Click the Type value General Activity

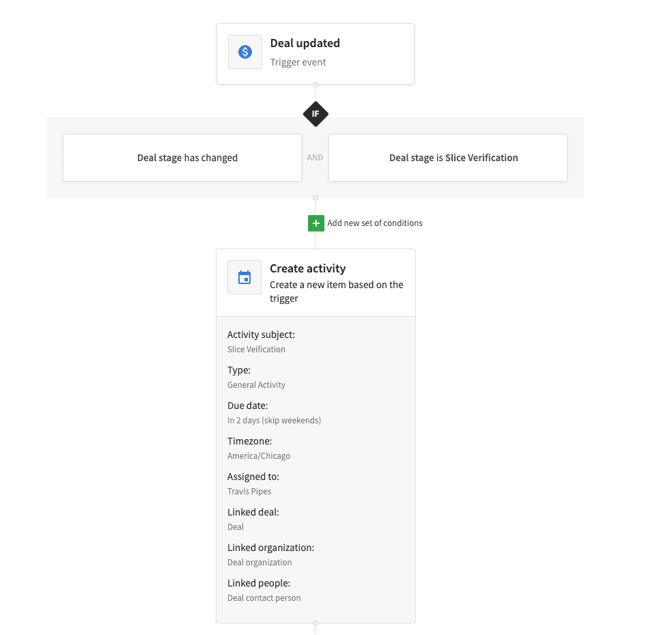[x=256, y=385]
